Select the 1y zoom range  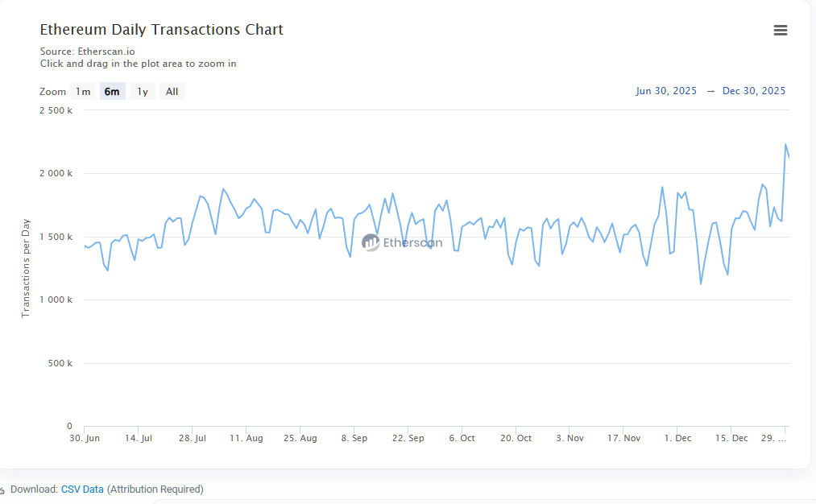142,91
